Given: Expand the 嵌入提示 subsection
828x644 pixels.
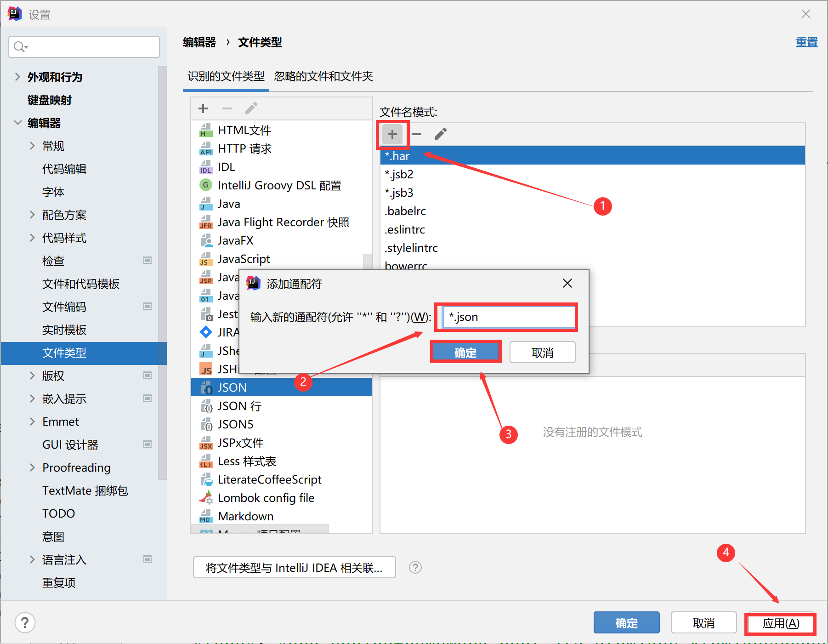Looking at the screenshot, I should (x=32, y=399).
